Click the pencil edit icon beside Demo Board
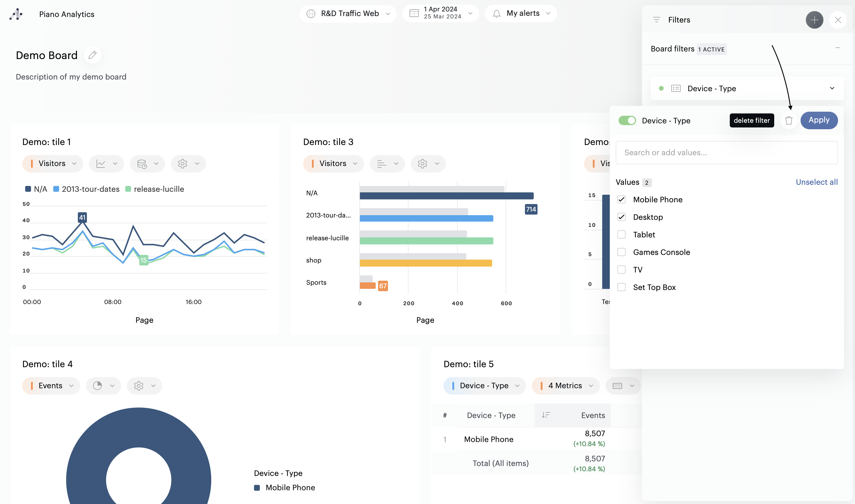855x504 pixels. pos(92,55)
